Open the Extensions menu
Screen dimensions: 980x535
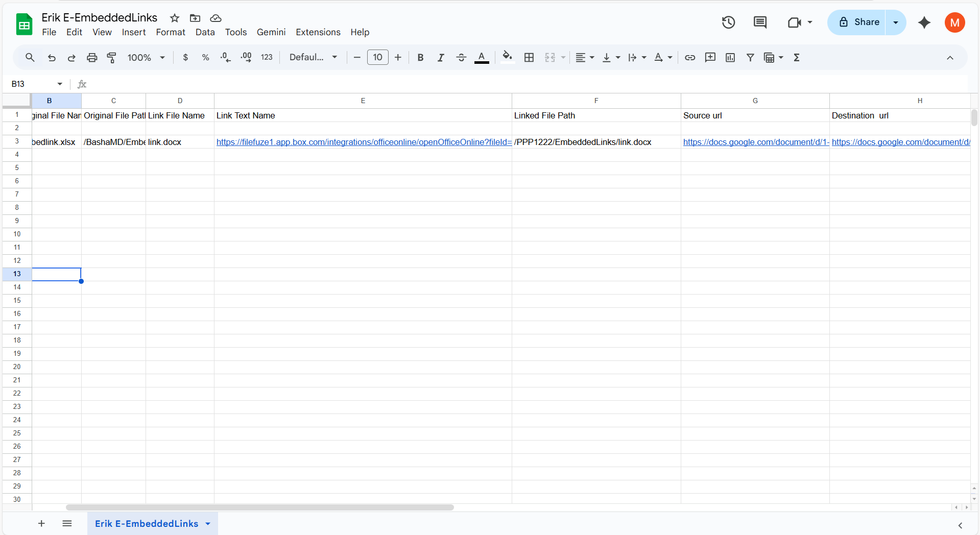click(x=318, y=32)
